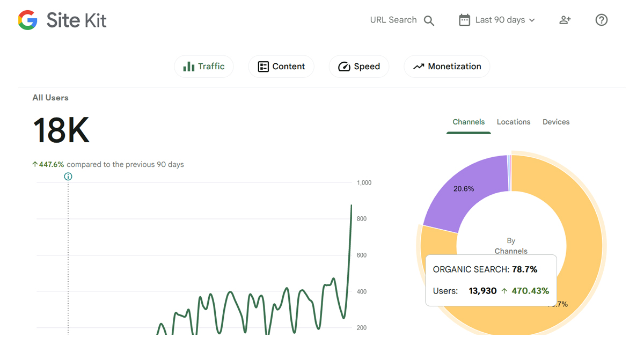This screenshot has height=337, width=644.
Task: Open the Last 90 days date range dropdown
Action: [x=500, y=19]
